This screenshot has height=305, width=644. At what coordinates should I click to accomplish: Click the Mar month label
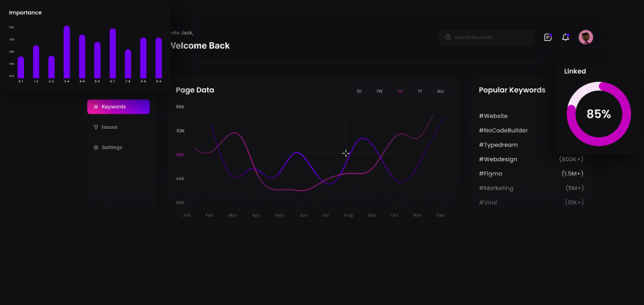[x=233, y=215]
